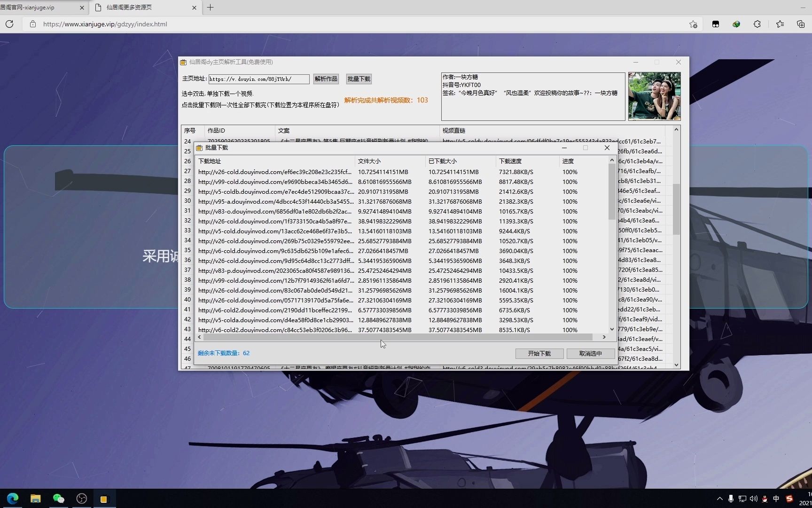Select the v99-cold e9690bbeca34b3465d6 download row

(x=402, y=182)
